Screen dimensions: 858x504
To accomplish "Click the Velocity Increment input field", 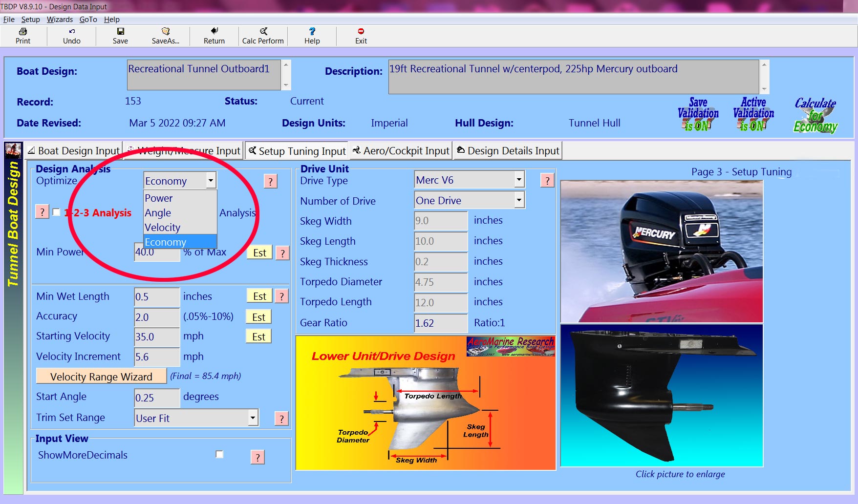I will [x=157, y=357].
